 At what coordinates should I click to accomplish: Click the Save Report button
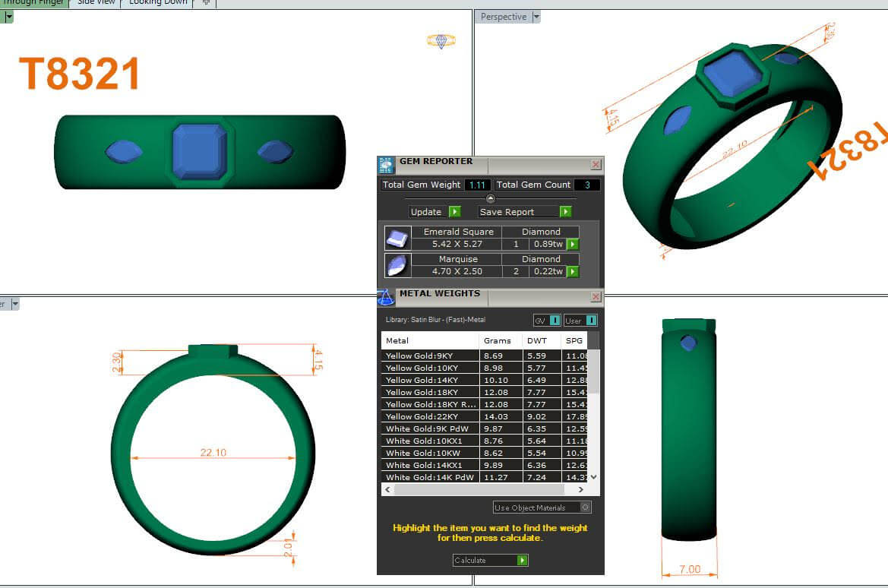524,212
